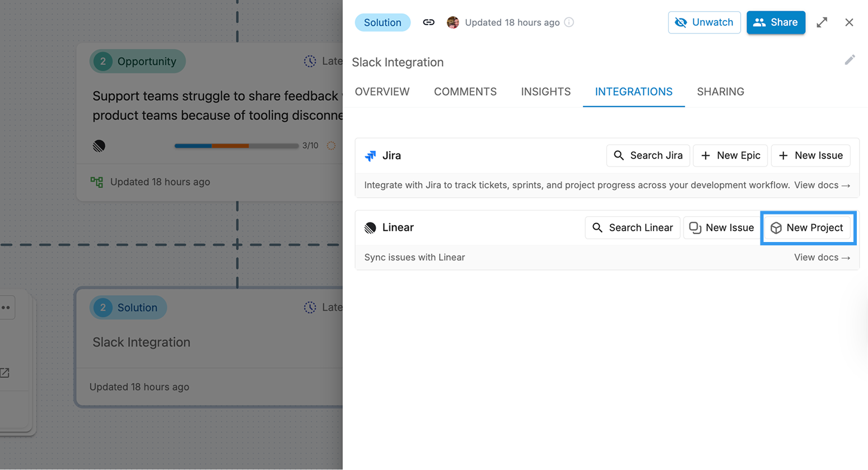Open the Share dialog
Image resolution: width=868 pixels, height=470 pixels.
[776, 22]
